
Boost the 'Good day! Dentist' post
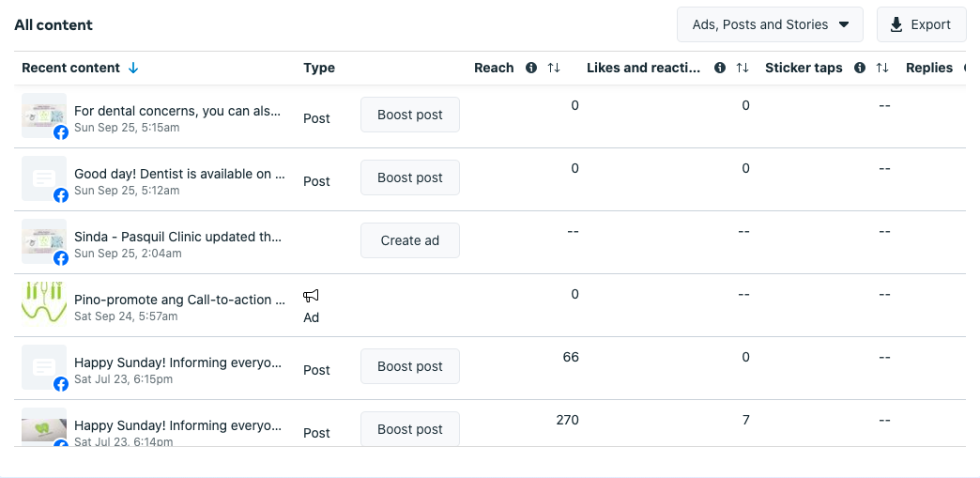tap(410, 177)
